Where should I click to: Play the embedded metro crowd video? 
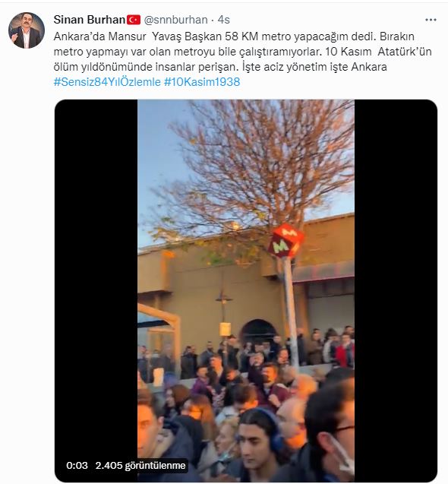pyautogui.click(x=246, y=291)
